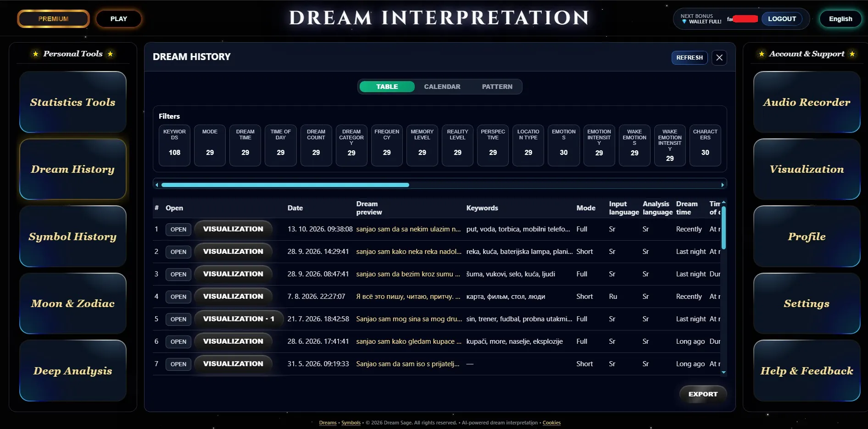
Task: Click the horizontal scroll left arrow
Action: [157, 185]
